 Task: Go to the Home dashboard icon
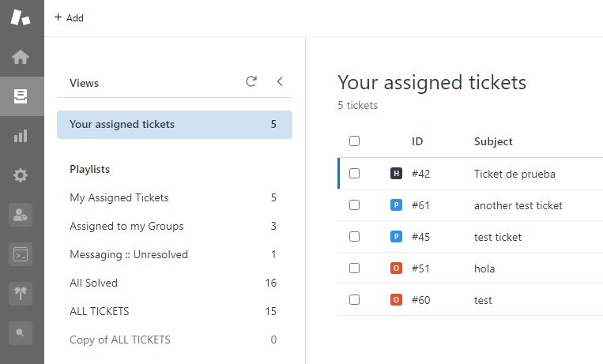click(x=21, y=57)
